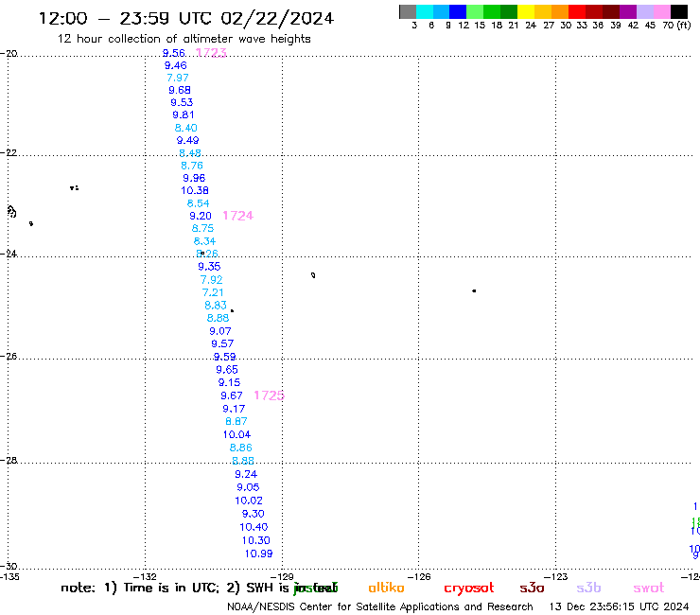Select the purple swatch in the color scale
The width and height of the screenshot is (700, 615).
628,11
